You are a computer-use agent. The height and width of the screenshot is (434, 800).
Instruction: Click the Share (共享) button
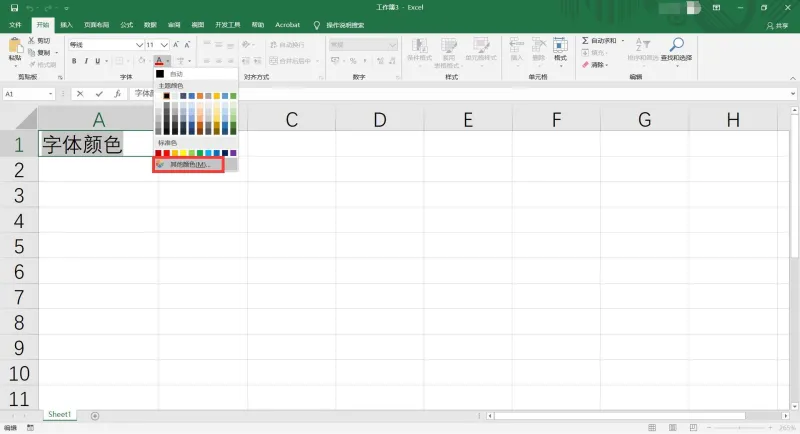tap(778, 25)
